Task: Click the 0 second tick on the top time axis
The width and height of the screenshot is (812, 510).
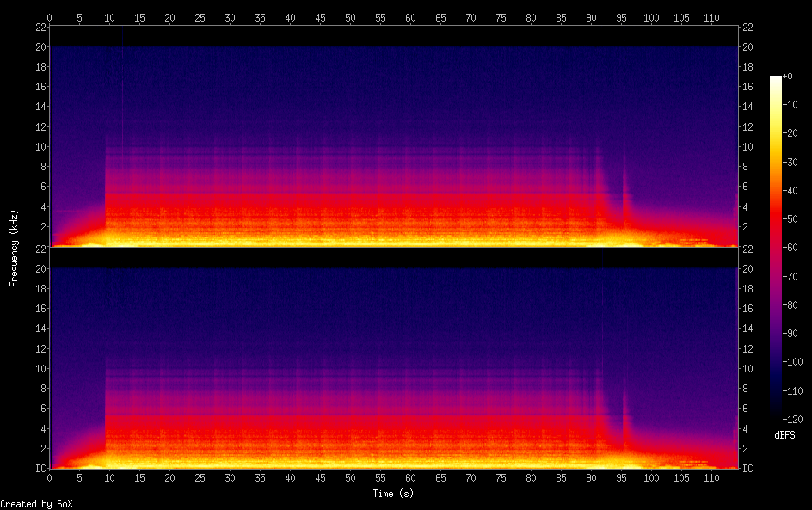Action: click(50, 17)
